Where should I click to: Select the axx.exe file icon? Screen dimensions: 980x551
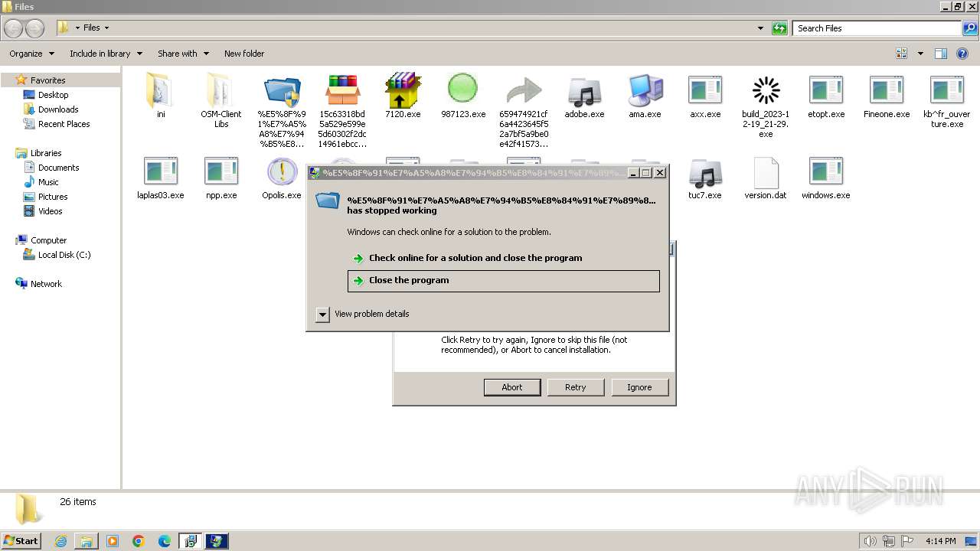pyautogui.click(x=705, y=91)
